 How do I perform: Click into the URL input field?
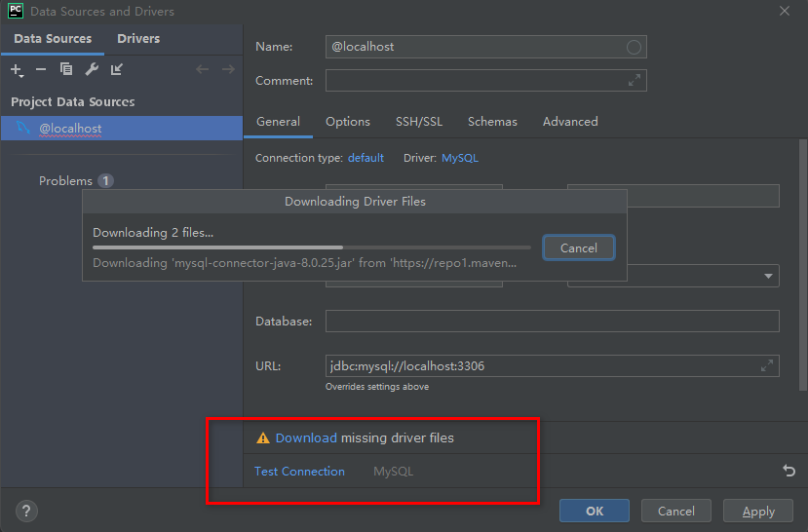552,365
